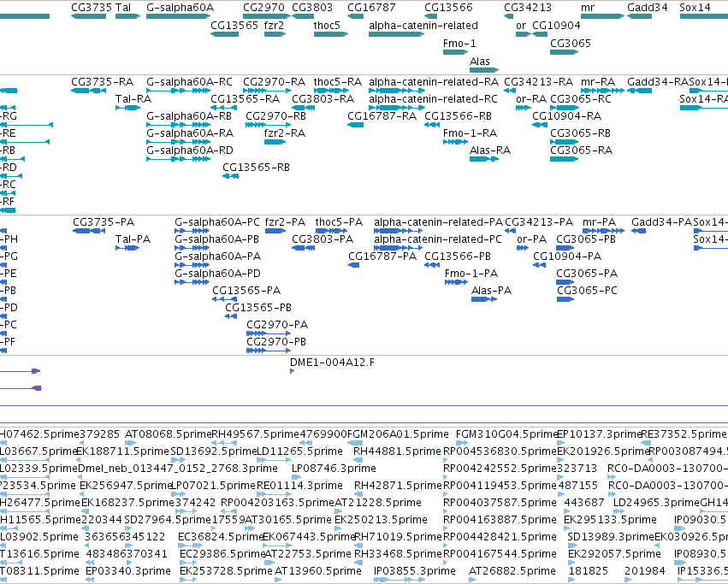Select the SD13989.3prime EST label
728x584 pixels.
[x=611, y=536]
